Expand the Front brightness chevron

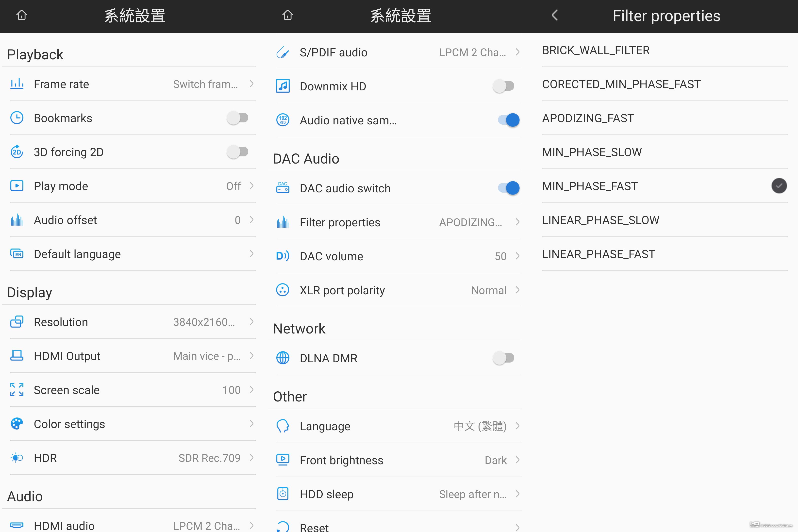[x=517, y=460]
